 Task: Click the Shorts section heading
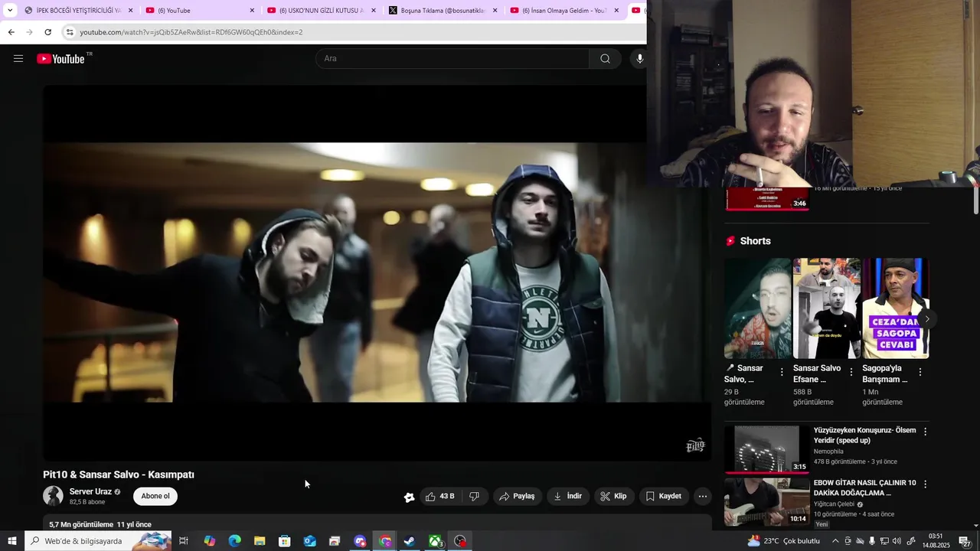coord(755,241)
